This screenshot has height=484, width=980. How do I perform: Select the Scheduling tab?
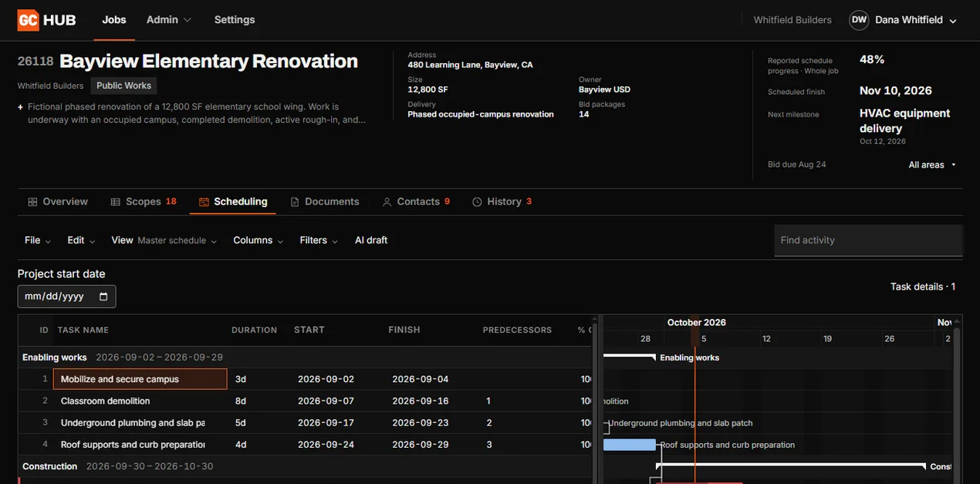click(x=233, y=201)
